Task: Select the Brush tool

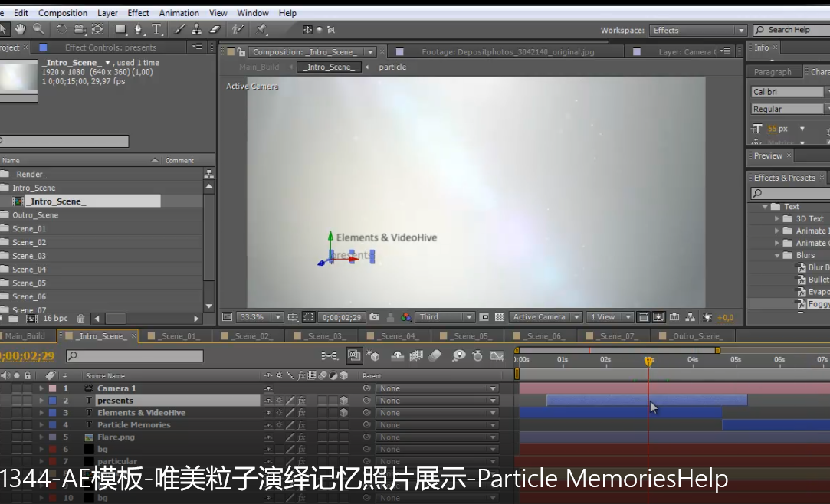Action: pos(179,30)
